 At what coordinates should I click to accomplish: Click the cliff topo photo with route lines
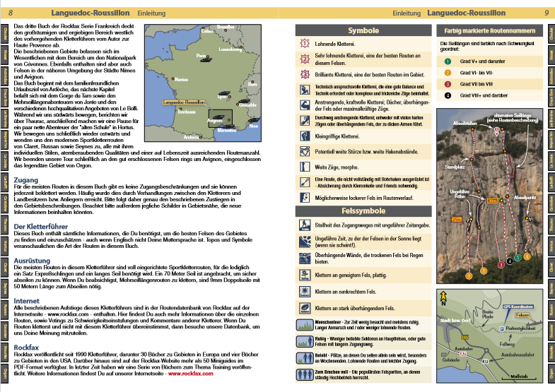coord(489,196)
